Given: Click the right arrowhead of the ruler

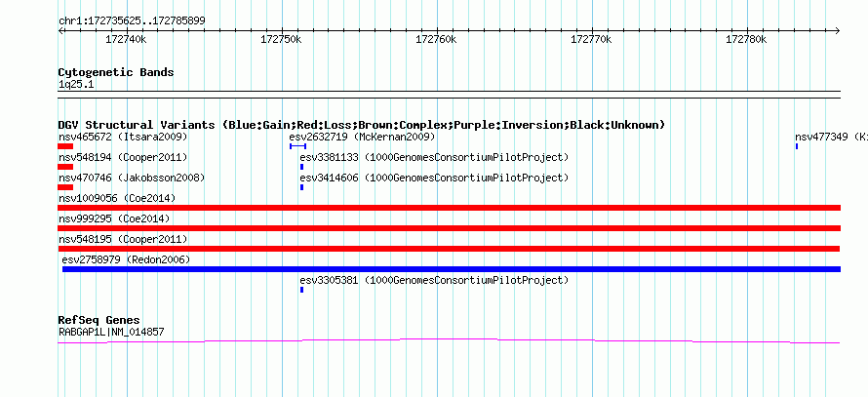Looking at the screenshot, I should tap(838, 31).
